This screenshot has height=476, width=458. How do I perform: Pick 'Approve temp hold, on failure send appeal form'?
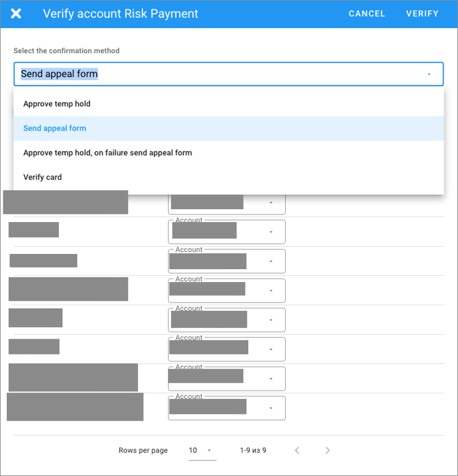pos(107,153)
